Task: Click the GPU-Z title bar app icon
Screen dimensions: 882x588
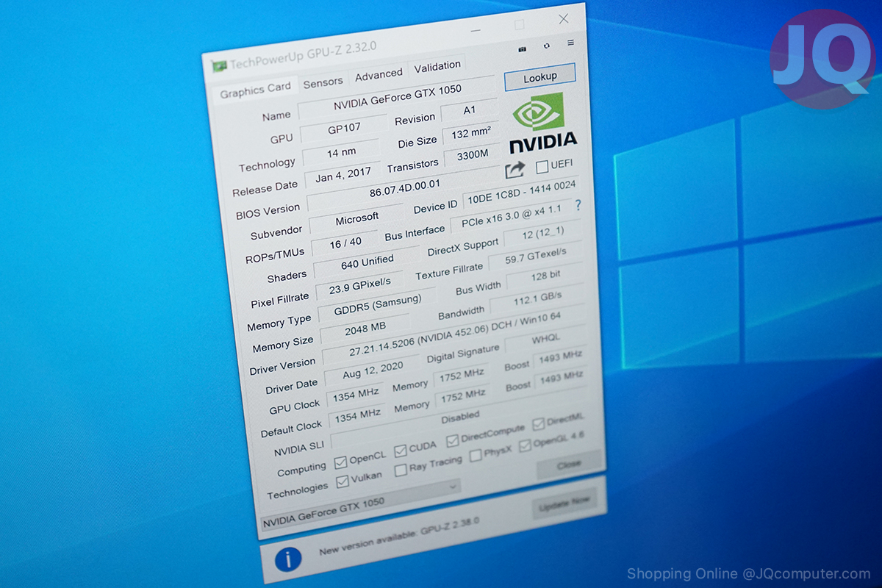Action: pyautogui.click(x=219, y=67)
